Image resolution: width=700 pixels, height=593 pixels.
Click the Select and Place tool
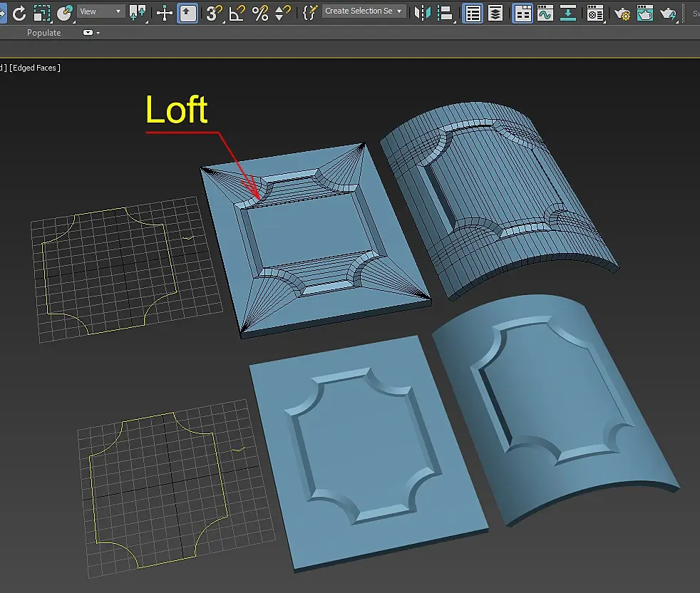[x=65, y=12]
